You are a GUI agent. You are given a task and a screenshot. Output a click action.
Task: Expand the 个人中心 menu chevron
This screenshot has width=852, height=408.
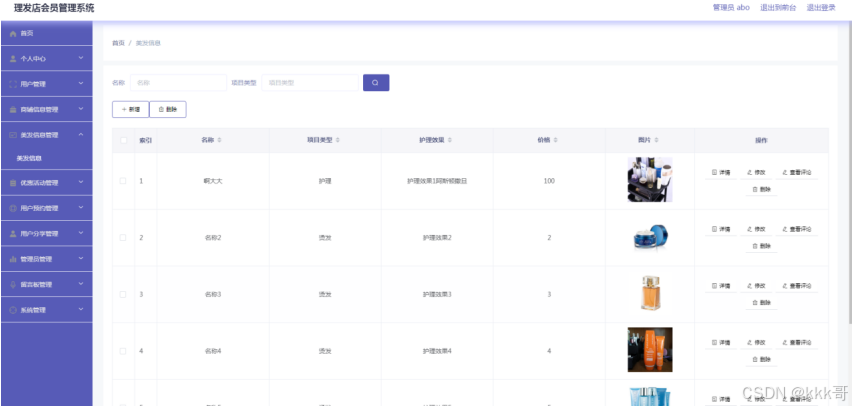(x=81, y=58)
